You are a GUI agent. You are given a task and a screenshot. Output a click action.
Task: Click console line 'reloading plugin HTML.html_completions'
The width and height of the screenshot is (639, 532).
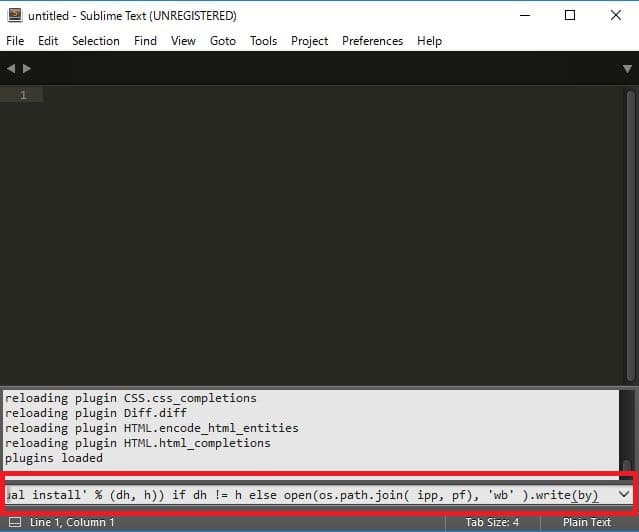(x=138, y=443)
